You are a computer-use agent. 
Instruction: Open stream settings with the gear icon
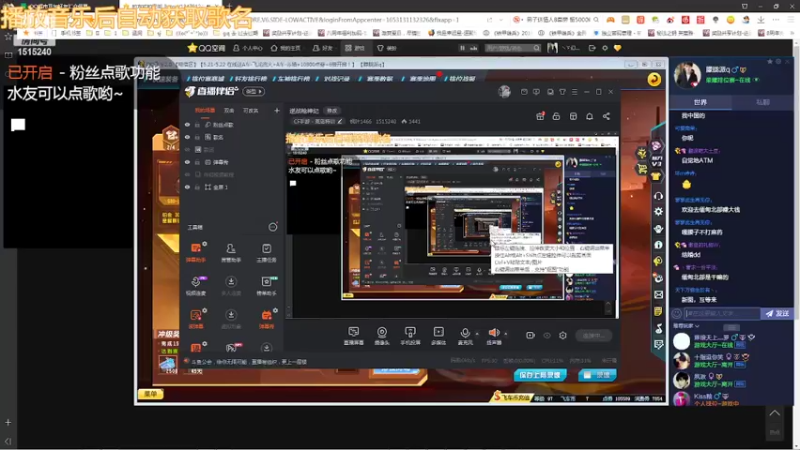[563, 336]
